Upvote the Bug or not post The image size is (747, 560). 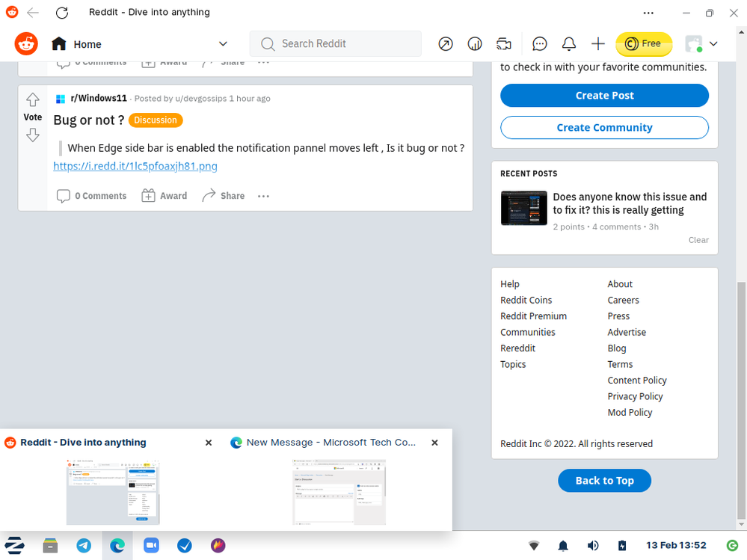(32, 99)
